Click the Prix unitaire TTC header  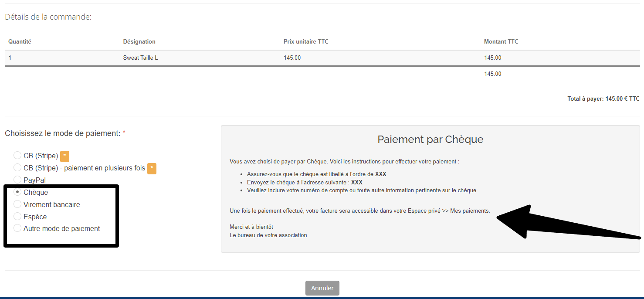(306, 42)
